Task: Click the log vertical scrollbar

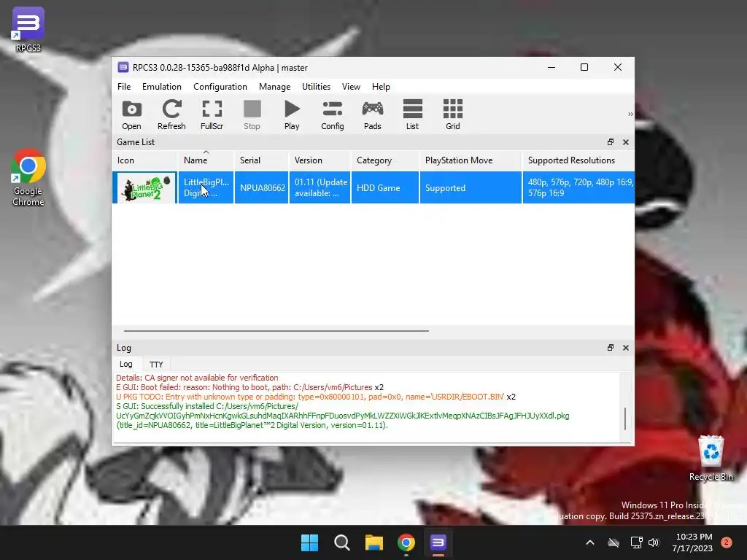Action: tap(624, 419)
